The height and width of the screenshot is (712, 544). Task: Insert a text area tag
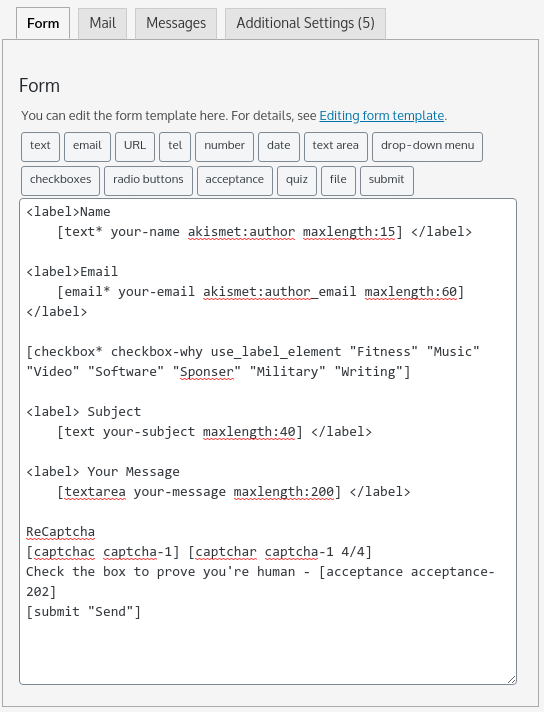(336, 147)
